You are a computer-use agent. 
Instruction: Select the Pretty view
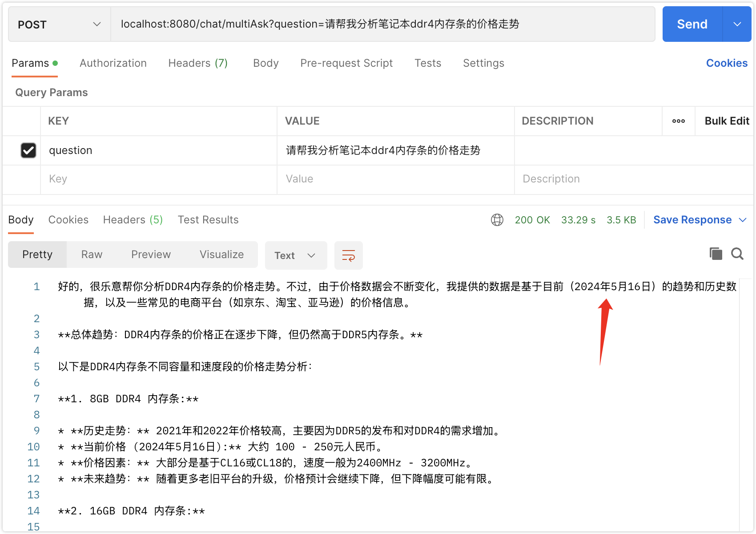pyautogui.click(x=37, y=255)
